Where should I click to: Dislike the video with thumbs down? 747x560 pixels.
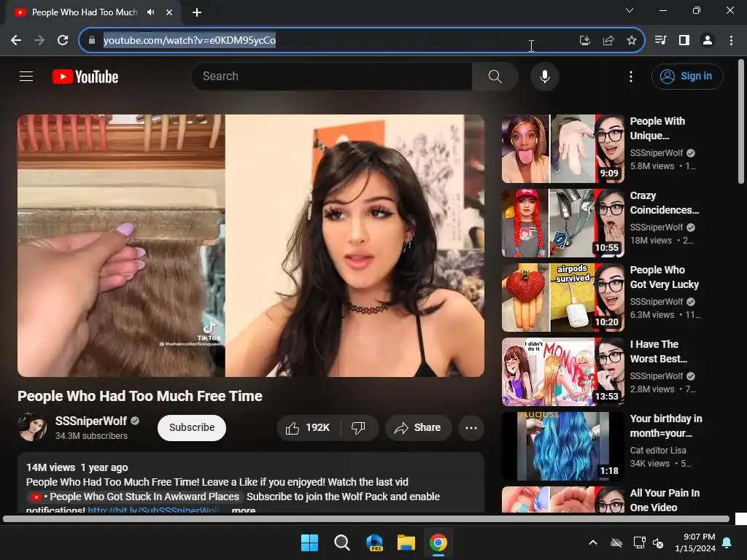359,427
